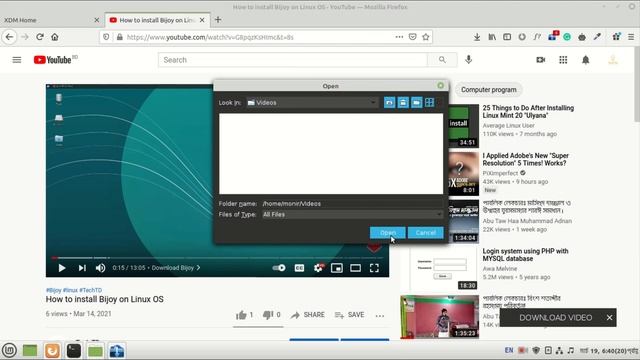This screenshot has width=640, height=360.
Task: Toggle Firefox sidebar view
Action: (507, 37)
